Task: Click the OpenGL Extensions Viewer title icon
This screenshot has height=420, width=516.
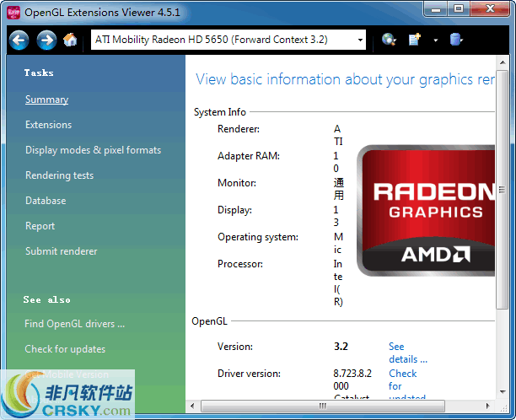Action: point(13,13)
